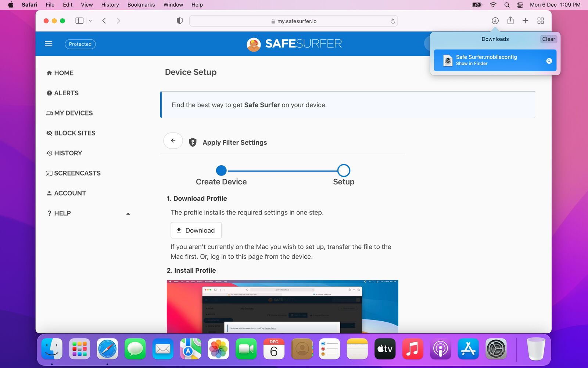Reveal Safe Surfer.mobileconfig in Finder magnifier

pos(549,61)
